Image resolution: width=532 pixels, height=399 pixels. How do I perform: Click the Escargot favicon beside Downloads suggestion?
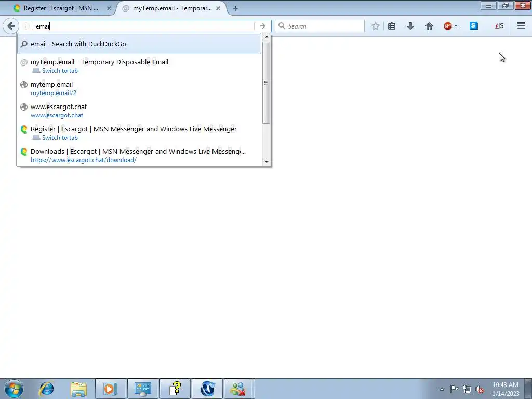[x=24, y=152]
